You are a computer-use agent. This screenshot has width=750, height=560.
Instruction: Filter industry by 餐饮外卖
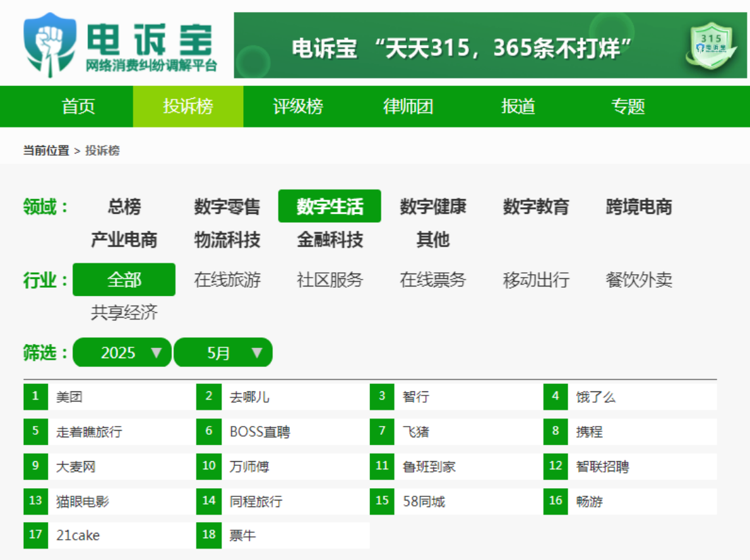pos(639,280)
